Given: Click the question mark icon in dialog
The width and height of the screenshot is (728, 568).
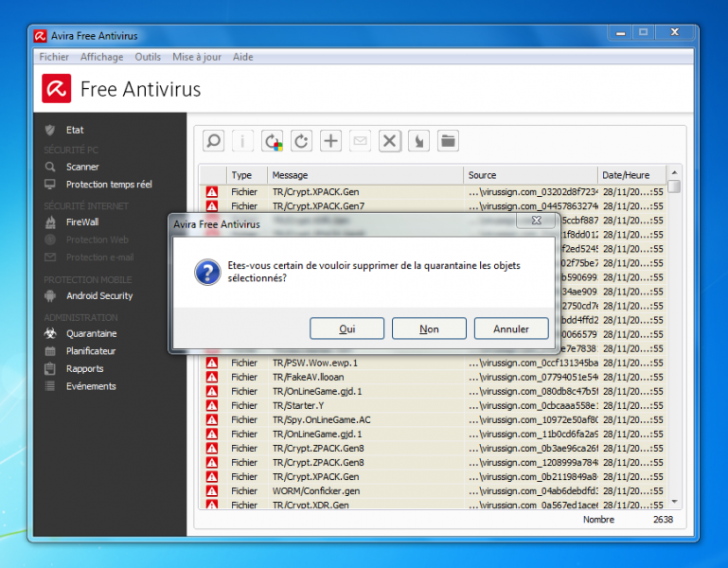Looking at the screenshot, I should [207, 272].
